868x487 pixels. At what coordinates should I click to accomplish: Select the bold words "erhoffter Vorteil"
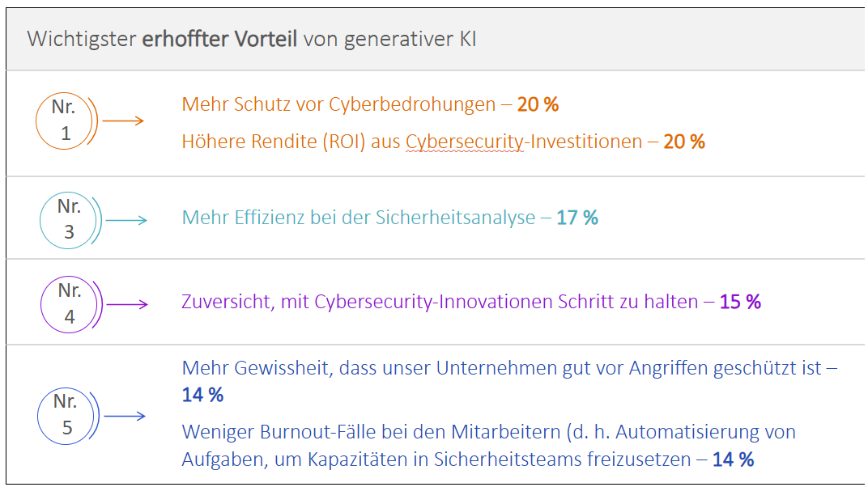219,39
